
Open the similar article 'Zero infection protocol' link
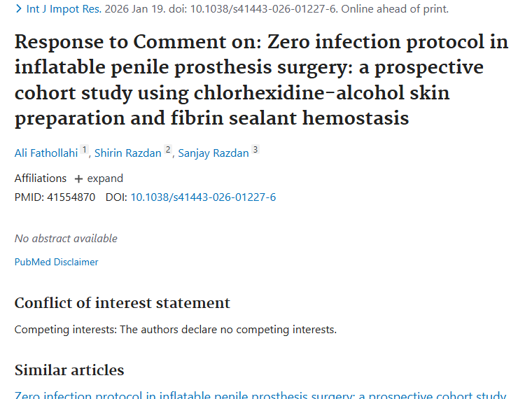tap(260, 395)
